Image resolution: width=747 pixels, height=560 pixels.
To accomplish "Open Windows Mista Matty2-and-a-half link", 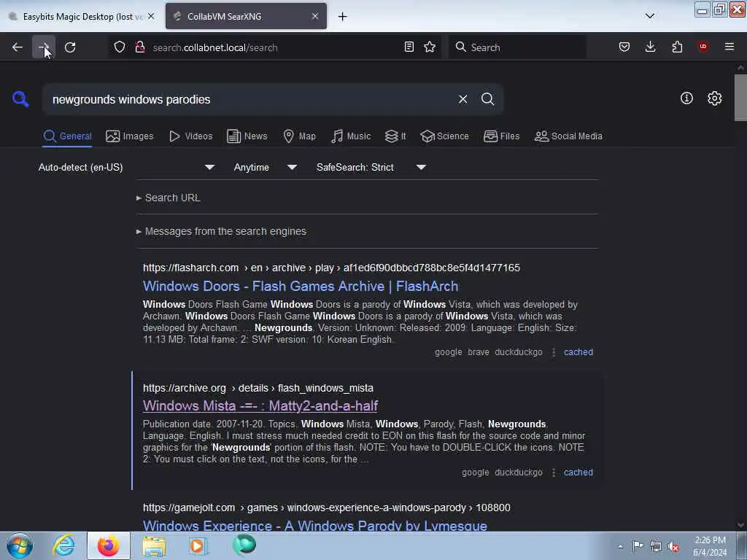I will [x=260, y=405].
